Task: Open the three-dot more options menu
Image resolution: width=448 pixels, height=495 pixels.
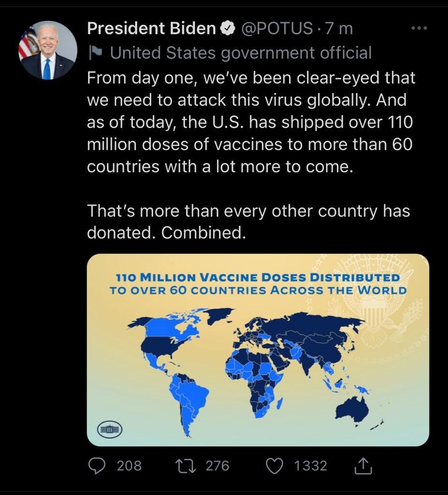Action: pyautogui.click(x=419, y=28)
